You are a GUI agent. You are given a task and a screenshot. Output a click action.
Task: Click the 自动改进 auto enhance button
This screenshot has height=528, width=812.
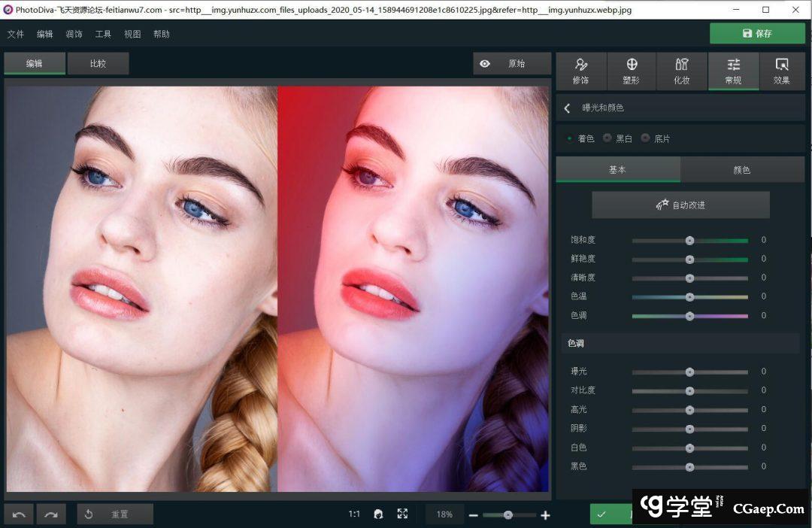(680, 205)
